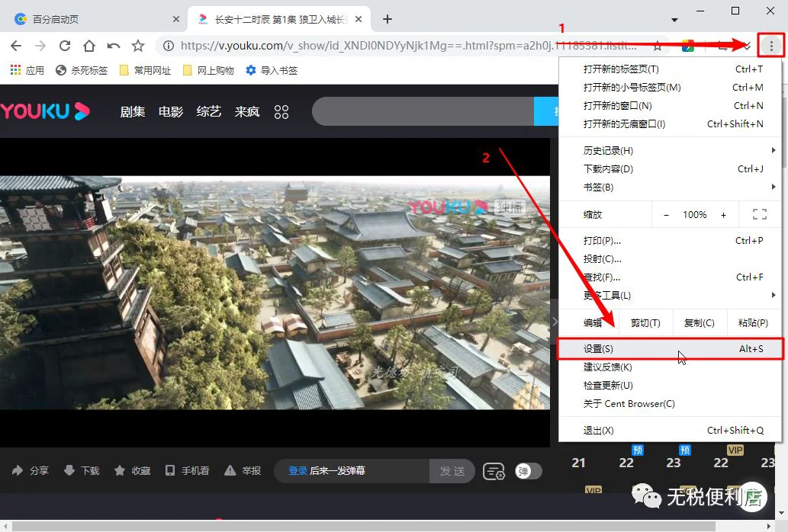Screen dimensions: 788x532
Task: Click the URL address bar
Action: (410, 46)
